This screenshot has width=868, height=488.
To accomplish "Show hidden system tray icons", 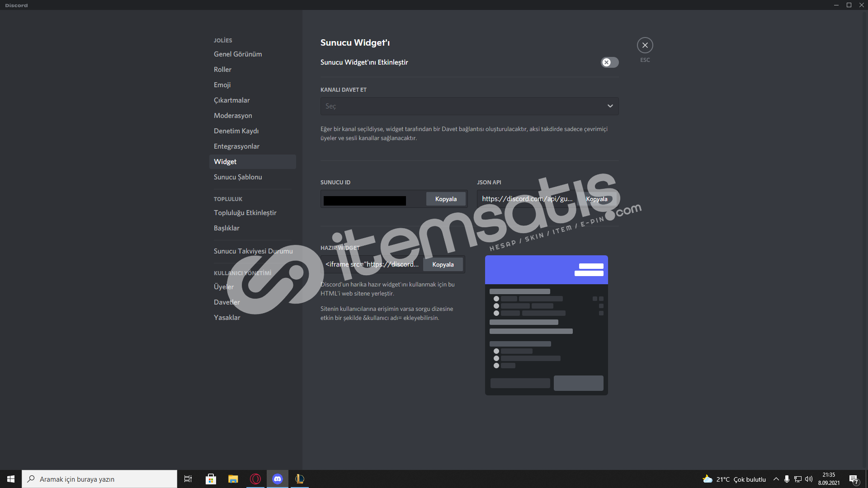I will coord(776,479).
